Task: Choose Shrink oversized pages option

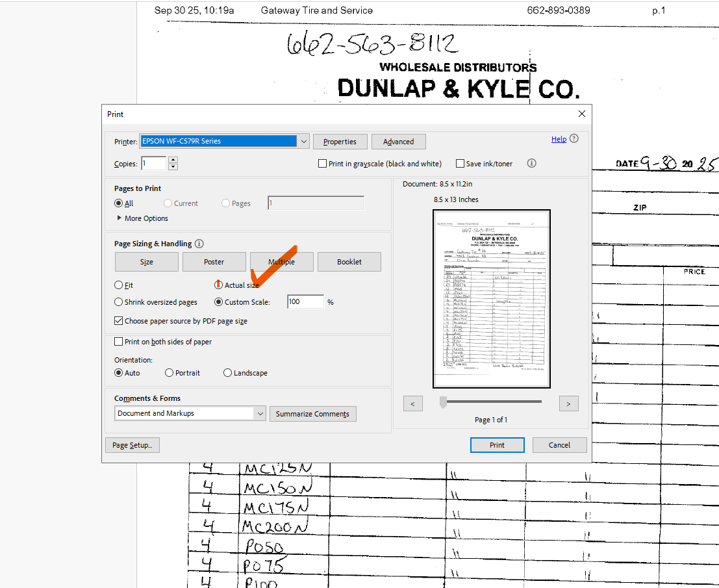Action: [x=118, y=302]
